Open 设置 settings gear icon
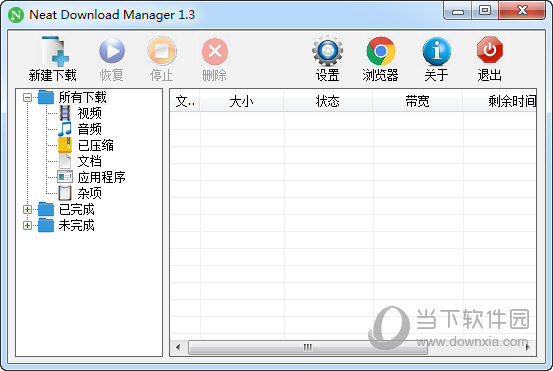 click(327, 51)
